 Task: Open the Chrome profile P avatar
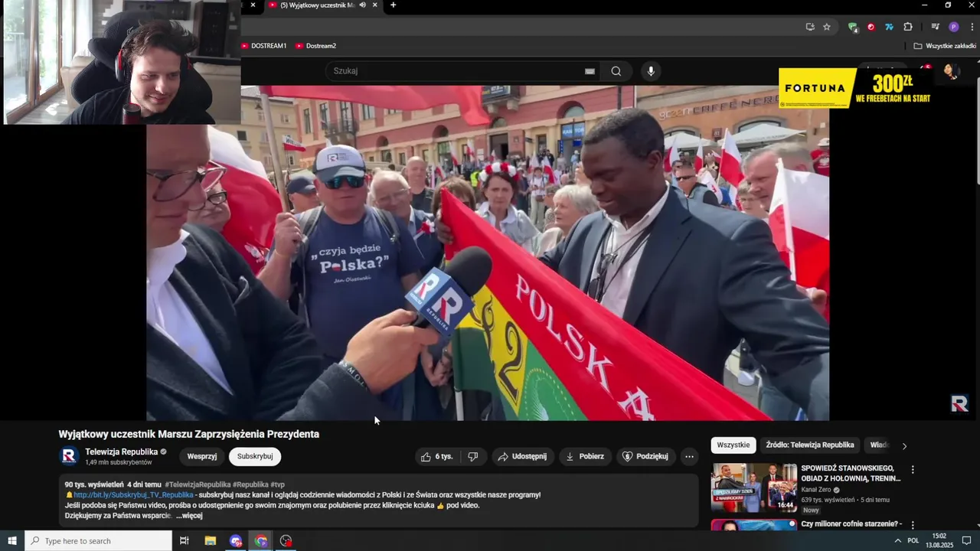pyautogui.click(x=953, y=27)
